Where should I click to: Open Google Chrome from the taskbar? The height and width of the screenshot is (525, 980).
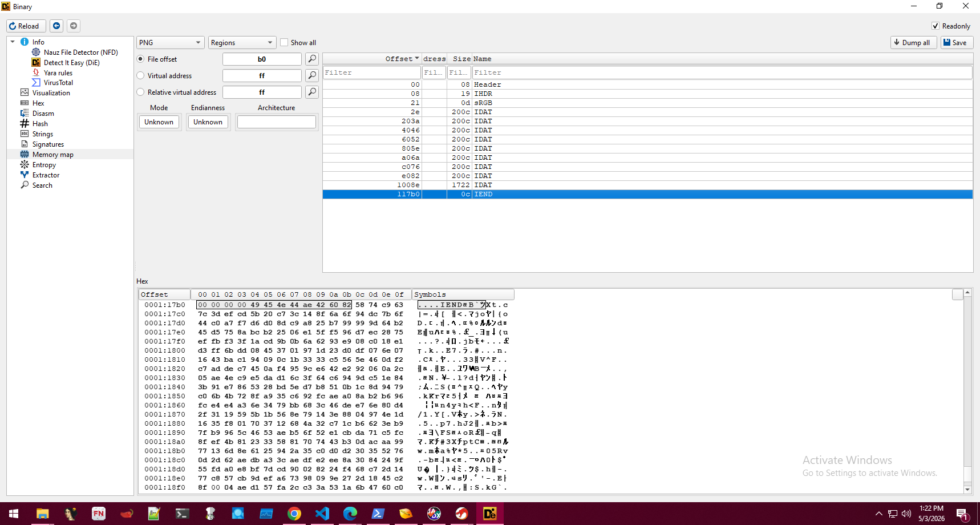tap(294, 514)
